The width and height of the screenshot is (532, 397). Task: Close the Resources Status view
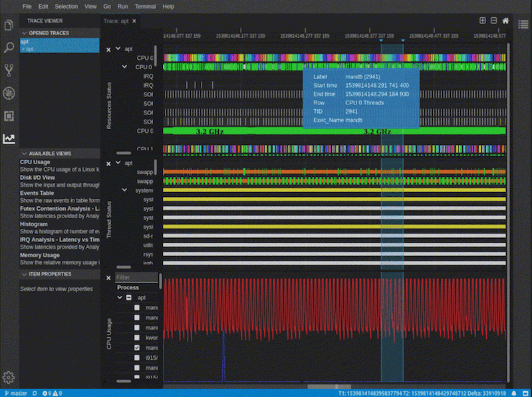[x=108, y=50]
